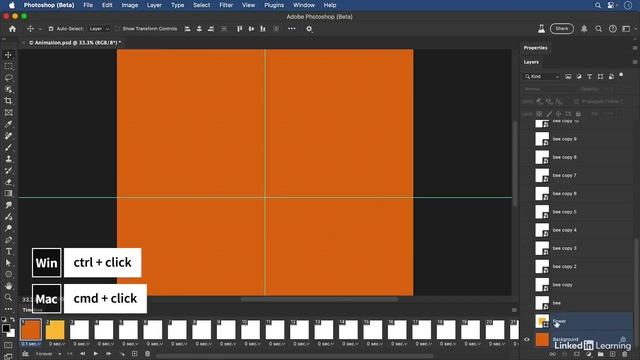Select the Lasso tool

[9, 78]
